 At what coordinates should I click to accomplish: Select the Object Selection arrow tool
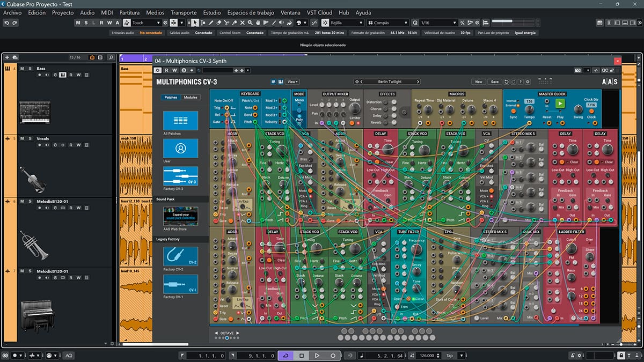tap(195, 23)
